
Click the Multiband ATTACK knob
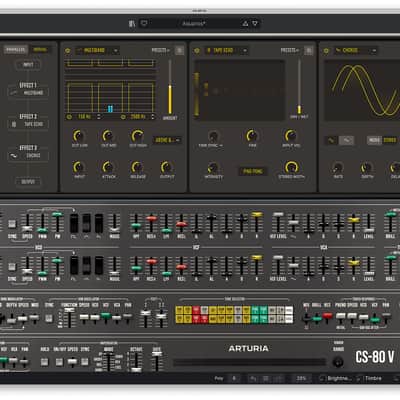(108, 167)
